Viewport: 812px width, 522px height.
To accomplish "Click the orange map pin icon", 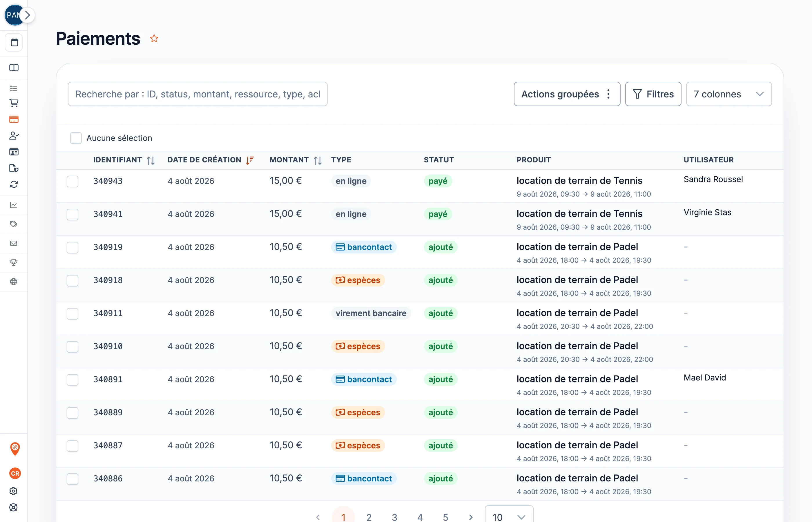I will click(15, 448).
